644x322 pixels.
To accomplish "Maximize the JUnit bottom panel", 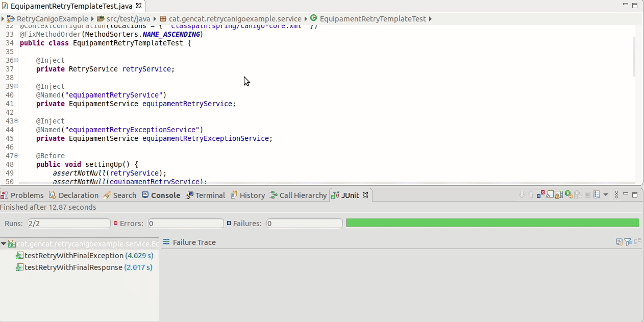I will (x=635, y=195).
